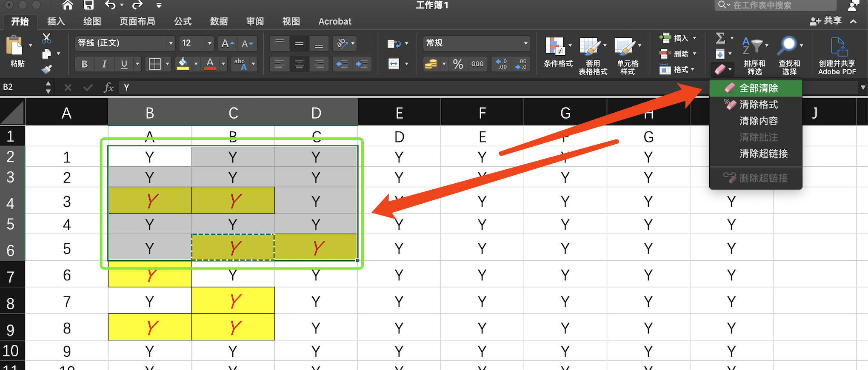This screenshot has height=370, width=868.
Task: Click the Copy icon
Action: [47, 54]
